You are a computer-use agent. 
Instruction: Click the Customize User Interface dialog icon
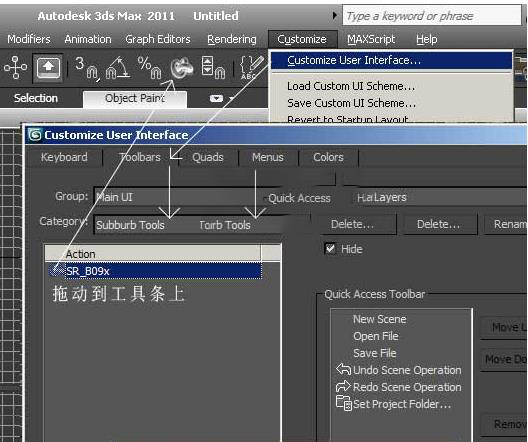(x=35, y=135)
